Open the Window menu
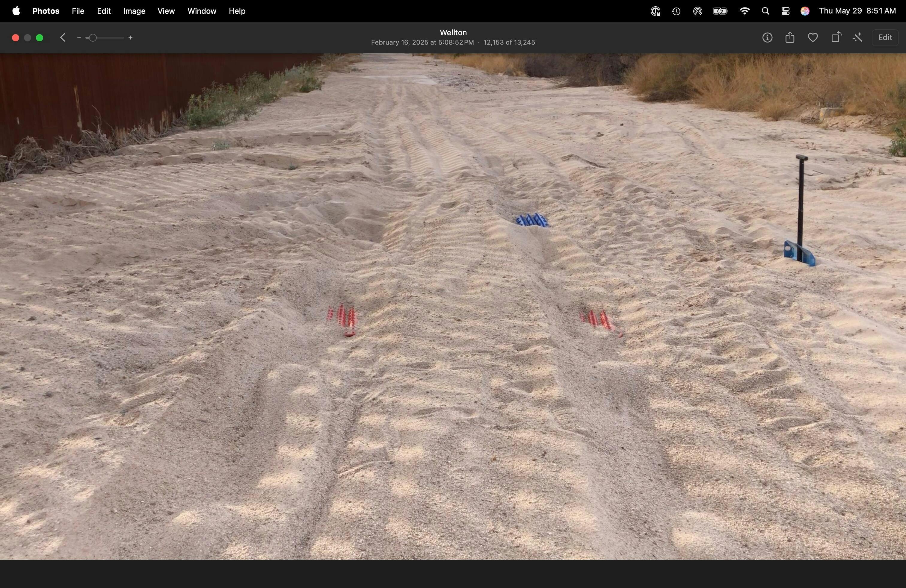This screenshot has width=906, height=588. (x=202, y=11)
